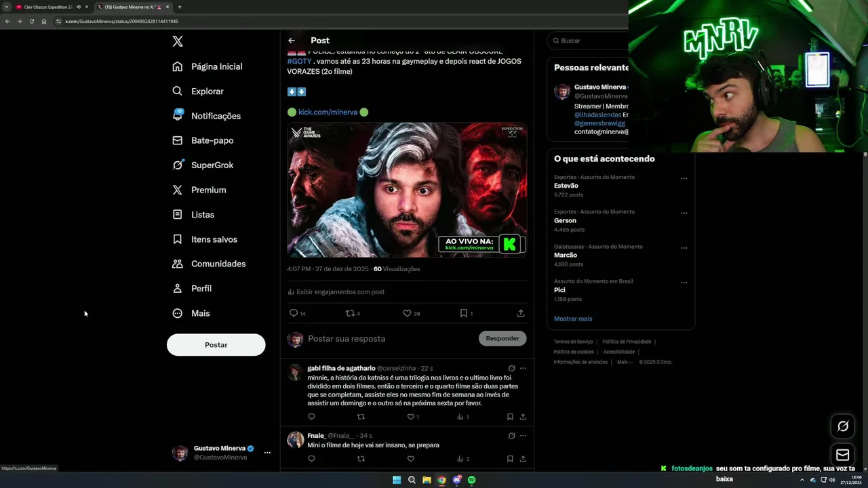Open options for Marcão trend
The width and height of the screenshot is (868, 488).
coord(684,248)
